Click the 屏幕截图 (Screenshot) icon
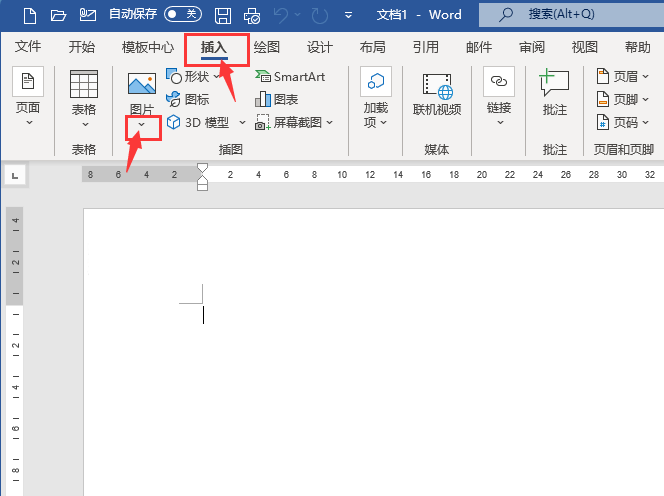 263,122
